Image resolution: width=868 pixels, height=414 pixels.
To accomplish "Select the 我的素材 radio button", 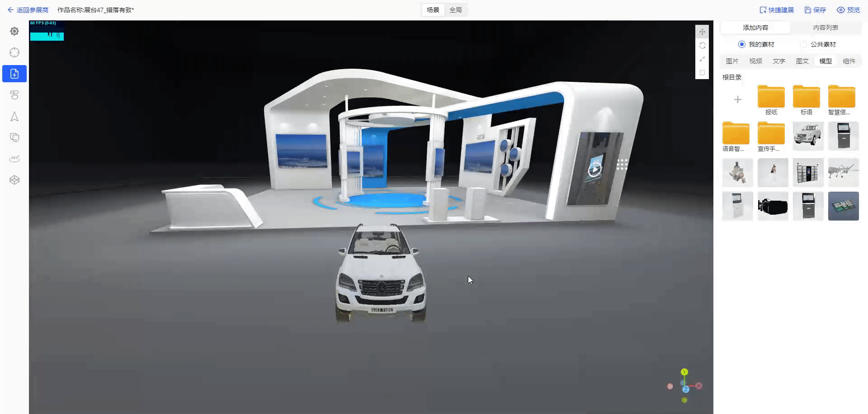I will [x=741, y=44].
